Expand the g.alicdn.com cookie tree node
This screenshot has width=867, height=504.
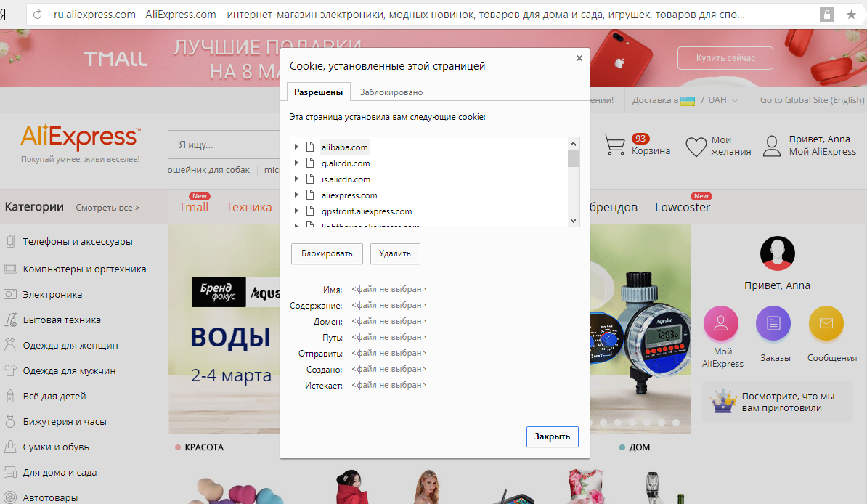tap(296, 163)
